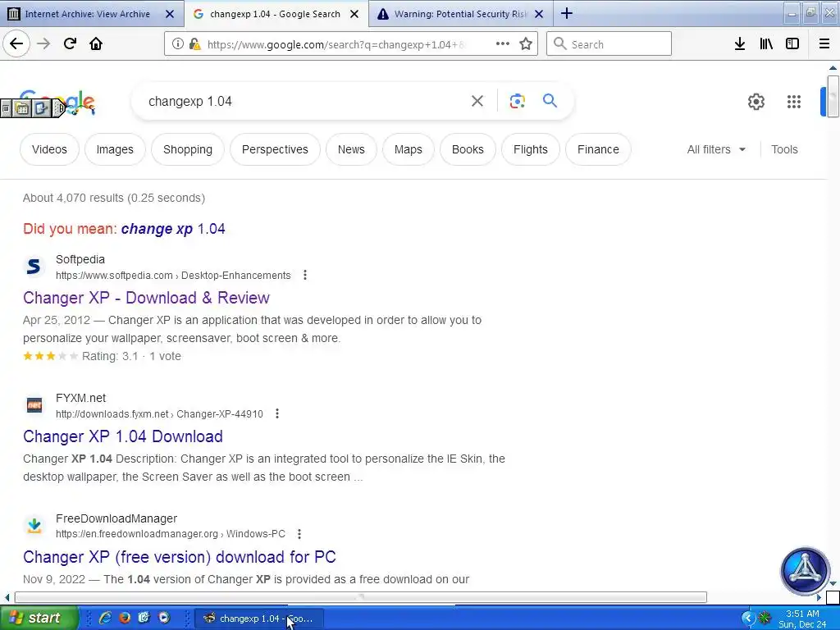The image size is (840, 630).
Task: Open Changer XP - Download & Review link
Action: point(146,298)
